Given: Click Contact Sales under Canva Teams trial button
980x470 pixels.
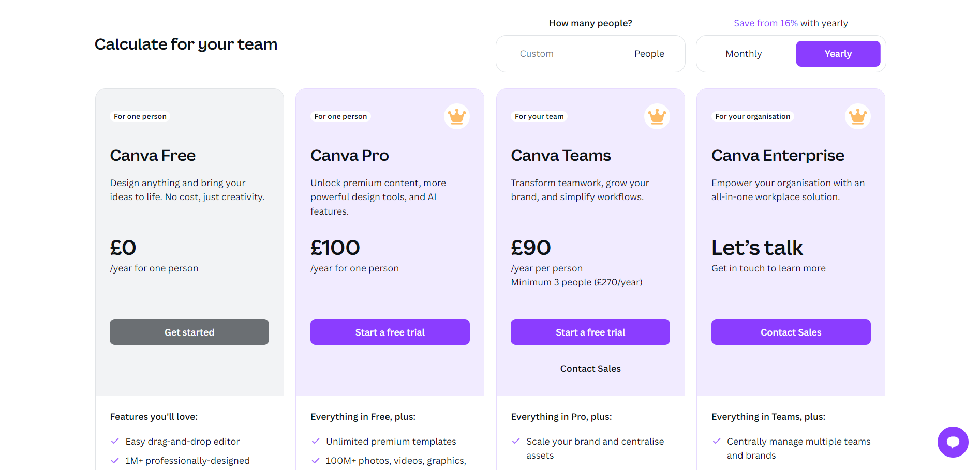Looking at the screenshot, I should click(590, 368).
